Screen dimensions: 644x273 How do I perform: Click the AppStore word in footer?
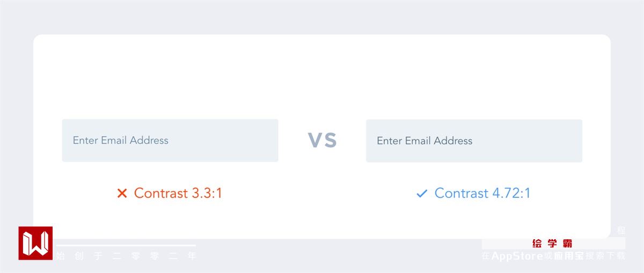coord(517,256)
